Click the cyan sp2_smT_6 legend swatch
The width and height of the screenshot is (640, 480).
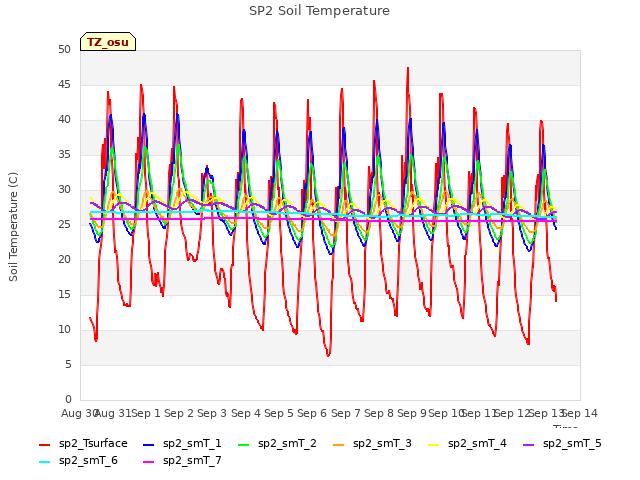[44, 462]
